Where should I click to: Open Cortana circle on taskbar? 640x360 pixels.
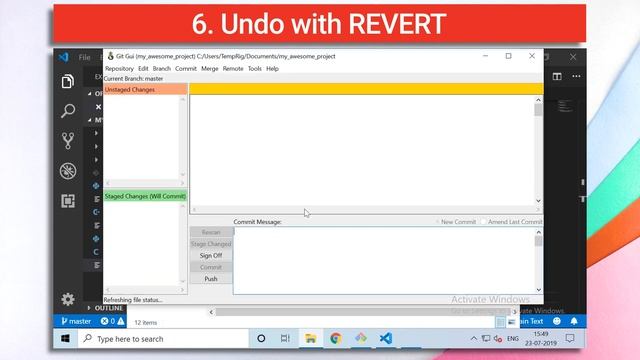(x=261, y=338)
